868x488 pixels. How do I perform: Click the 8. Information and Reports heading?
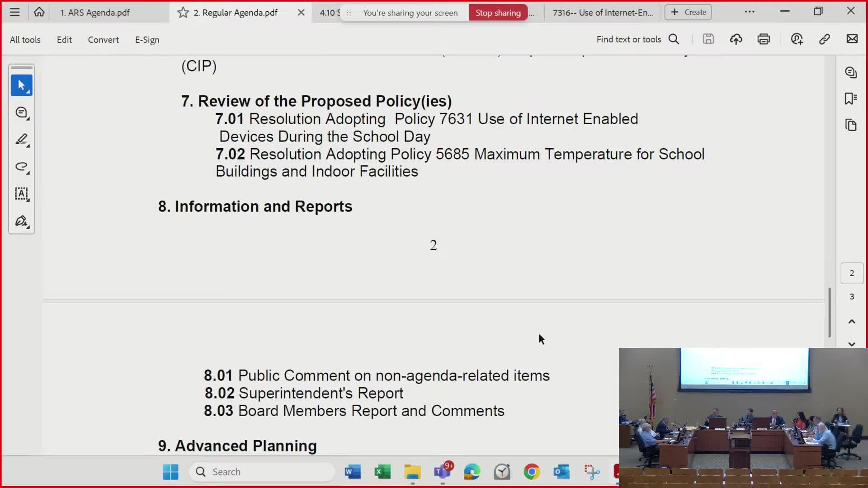pyautogui.click(x=255, y=206)
